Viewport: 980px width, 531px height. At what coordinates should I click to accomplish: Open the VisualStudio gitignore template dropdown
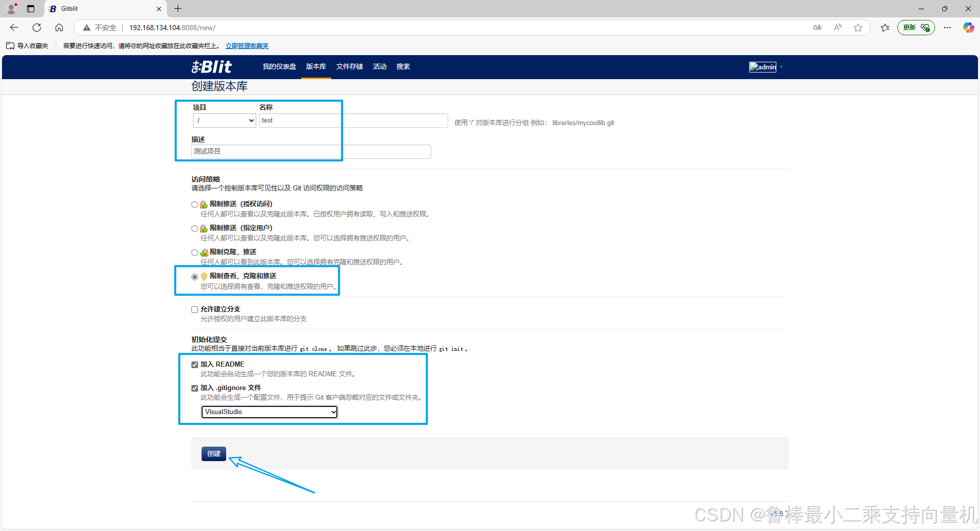(x=269, y=412)
